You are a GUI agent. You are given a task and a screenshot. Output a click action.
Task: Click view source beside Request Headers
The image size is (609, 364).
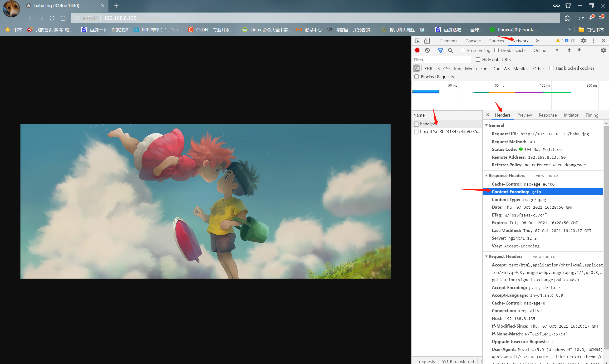tap(544, 256)
